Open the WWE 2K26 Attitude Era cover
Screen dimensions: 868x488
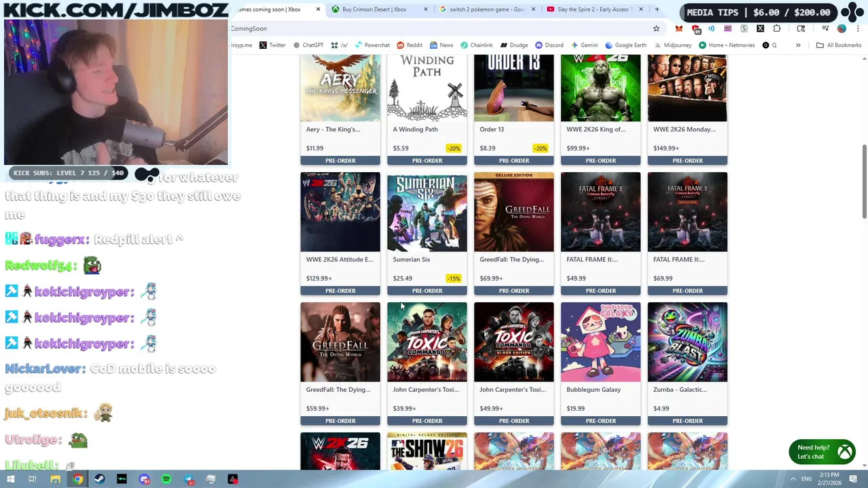[x=340, y=211]
